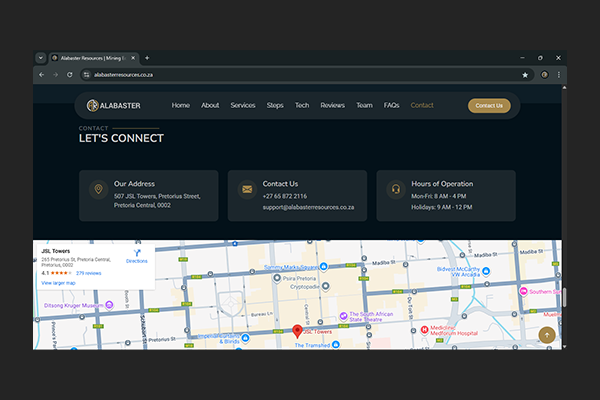The width and height of the screenshot is (600, 400).
Task: Click the scroll-to-top arrow button
Action: point(547,335)
